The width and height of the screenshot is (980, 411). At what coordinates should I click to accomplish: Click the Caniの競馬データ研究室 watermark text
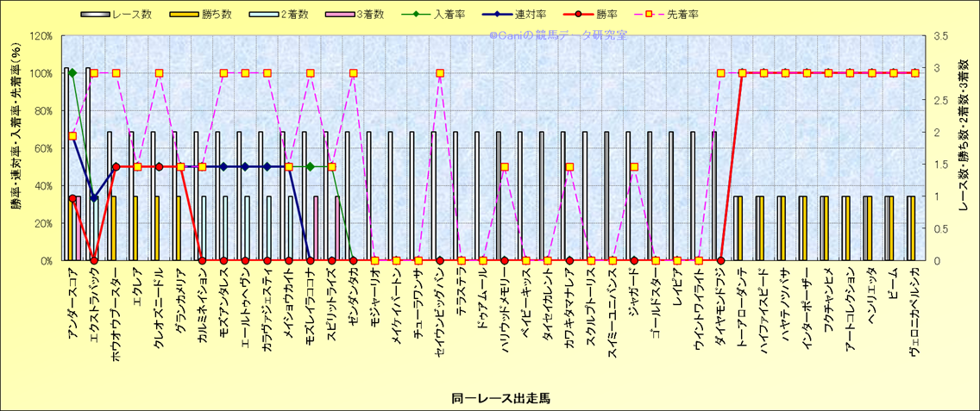tap(557, 35)
